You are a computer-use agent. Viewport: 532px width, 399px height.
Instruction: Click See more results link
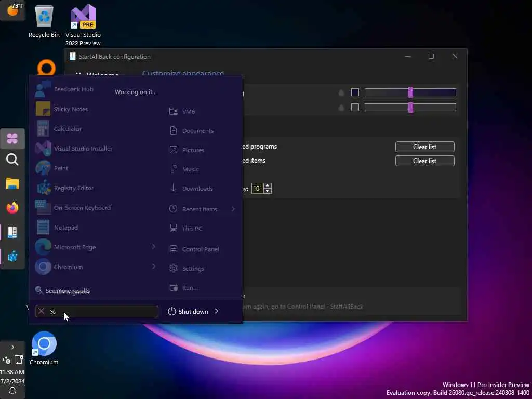[68, 291]
